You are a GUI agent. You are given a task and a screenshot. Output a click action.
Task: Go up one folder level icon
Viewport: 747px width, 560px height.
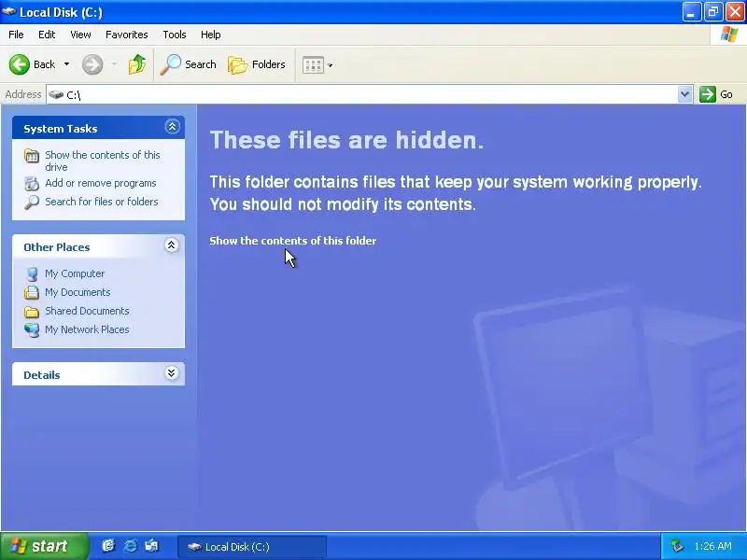point(137,64)
